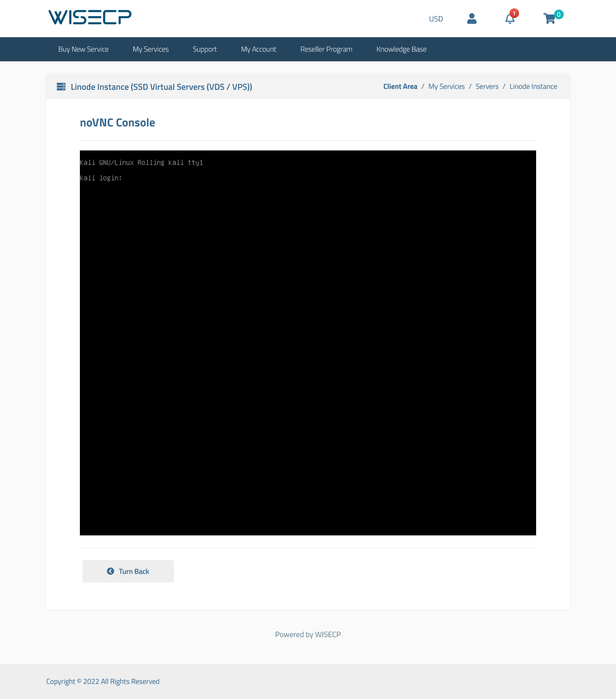The width and height of the screenshot is (616, 699).
Task: Click the Powered by WISECP link
Action: [308, 635]
